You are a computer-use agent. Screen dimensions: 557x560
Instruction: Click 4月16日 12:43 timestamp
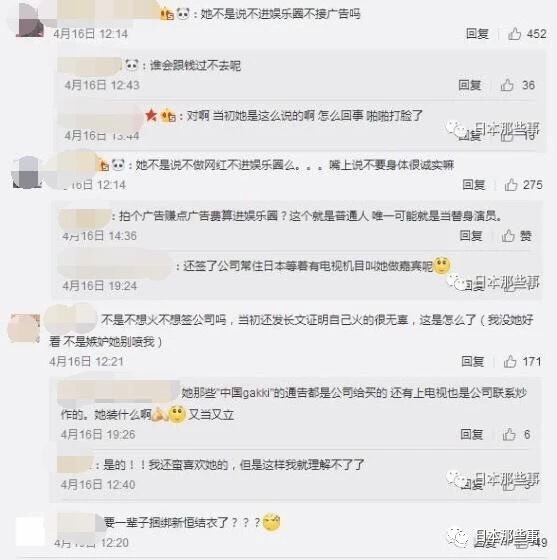tap(102, 85)
